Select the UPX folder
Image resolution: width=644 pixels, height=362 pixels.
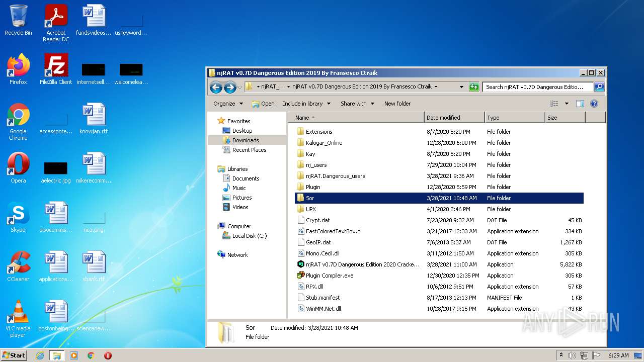point(439,209)
